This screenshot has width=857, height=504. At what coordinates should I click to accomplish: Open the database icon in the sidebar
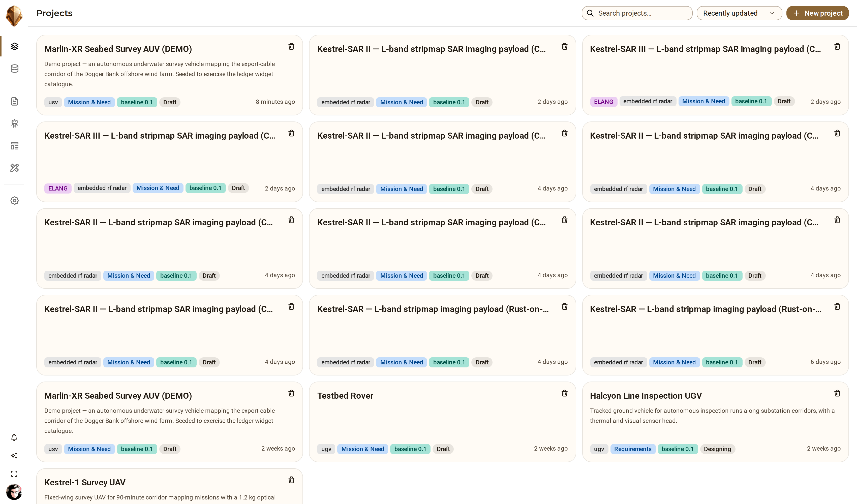coord(14,68)
